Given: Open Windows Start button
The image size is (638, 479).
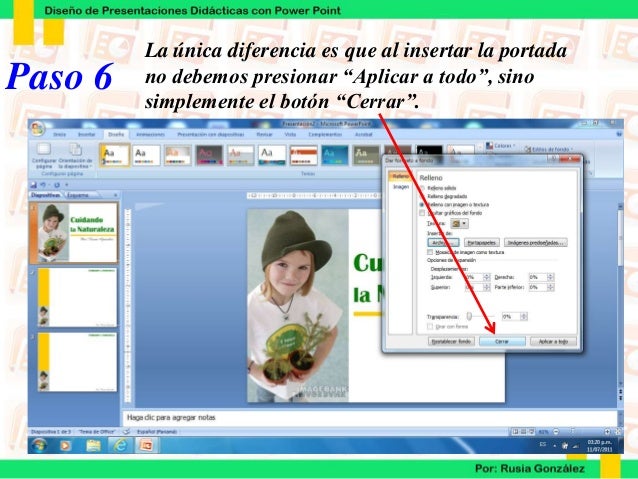Looking at the screenshot, I should 39,445.
